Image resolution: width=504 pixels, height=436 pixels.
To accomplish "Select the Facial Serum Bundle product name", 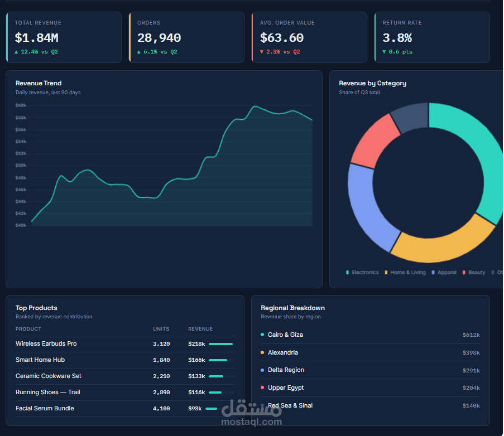I will click(x=45, y=408).
